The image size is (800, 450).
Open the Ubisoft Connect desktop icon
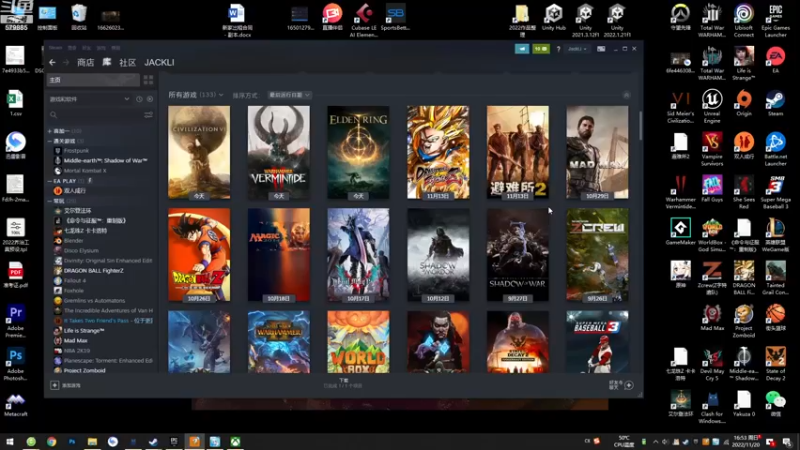click(x=743, y=20)
